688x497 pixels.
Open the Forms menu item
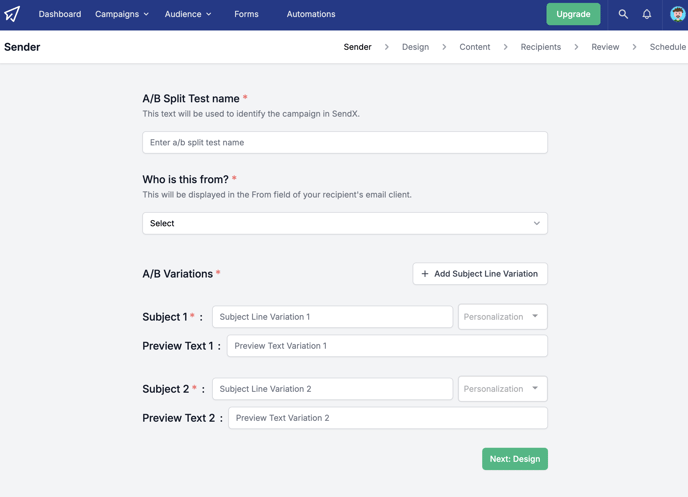tap(246, 14)
